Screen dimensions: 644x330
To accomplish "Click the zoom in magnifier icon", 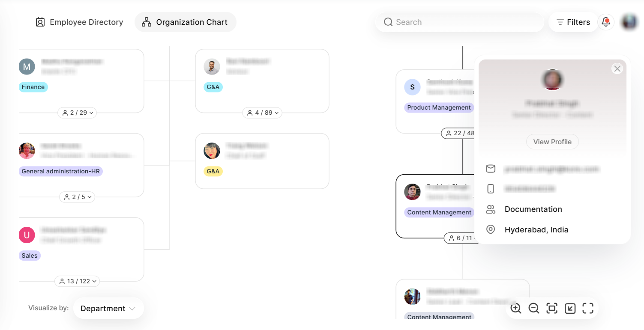I will pos(516,308).
